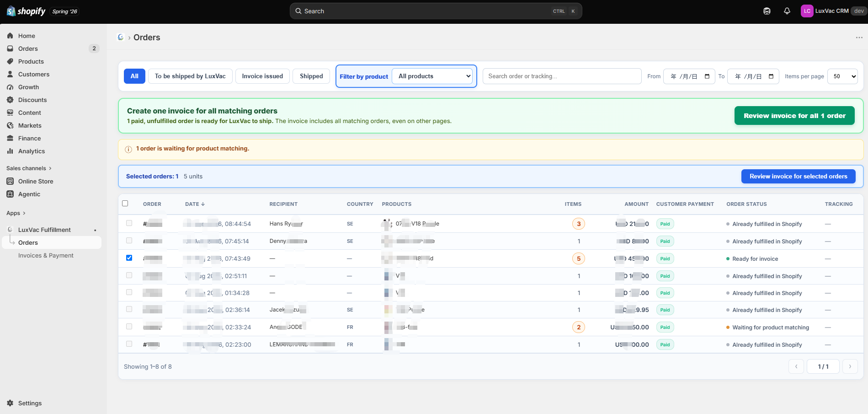The height and width of the screenshot is (414, 868).
Task: Check the Waiting for product matching row checkbox
Action: (x=129, y=327)
